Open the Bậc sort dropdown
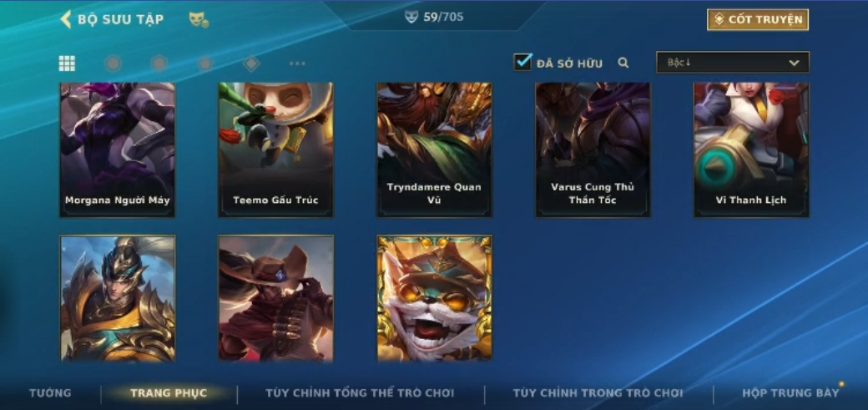This screenshot has width=868, height=410. 733,62
